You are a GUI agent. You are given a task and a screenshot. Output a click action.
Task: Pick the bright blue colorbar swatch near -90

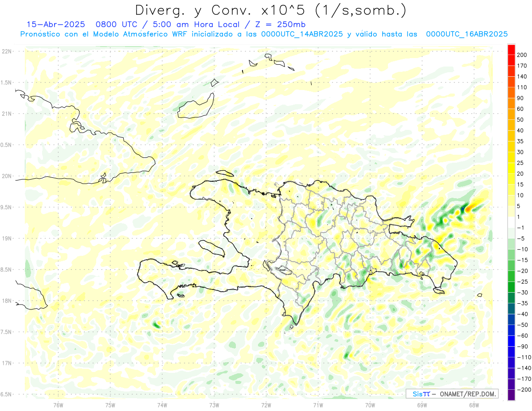tap(511, 341)
